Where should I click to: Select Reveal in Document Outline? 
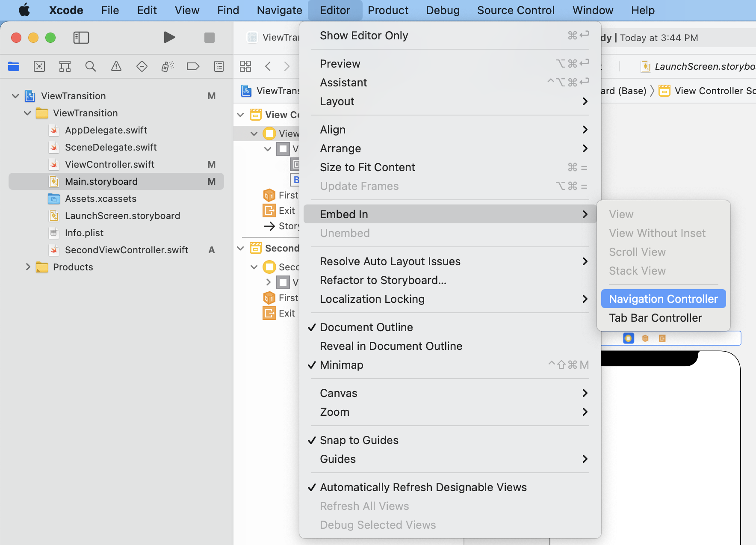[x=450, y=346]
